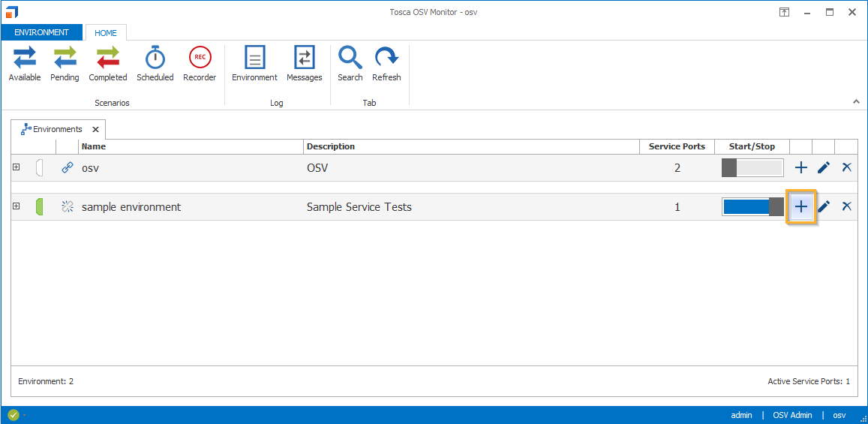Screen dimensions: 868x424
Task: Open Completed scenarios list
Action: coord(108,64)
